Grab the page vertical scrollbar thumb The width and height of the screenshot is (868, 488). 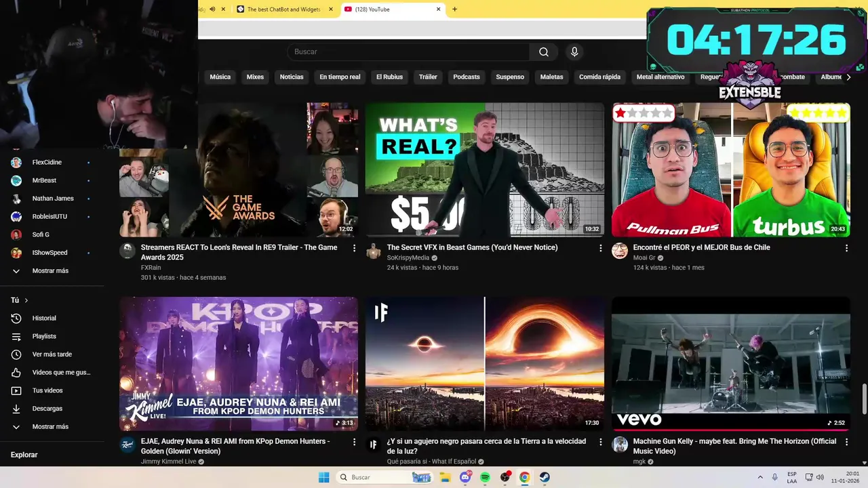[864, 398]
